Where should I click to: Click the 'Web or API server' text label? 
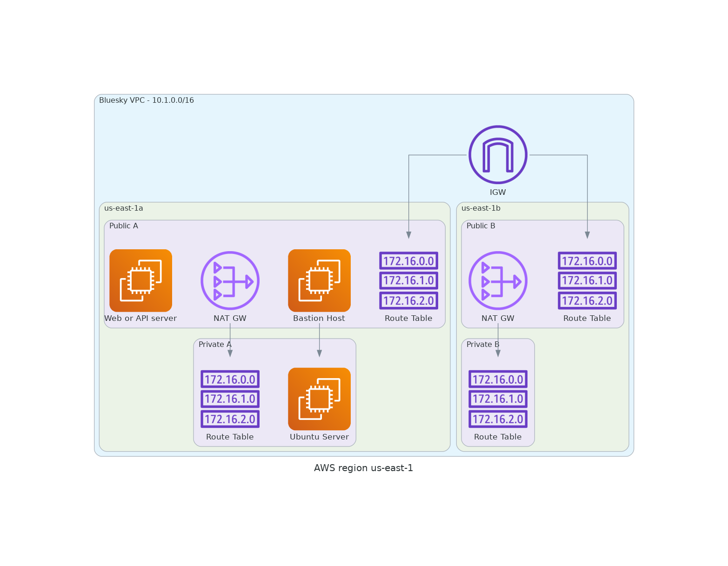coord(140,319)
